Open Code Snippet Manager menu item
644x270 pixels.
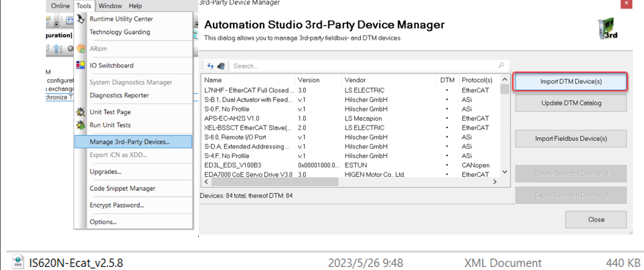click(122, 189)
